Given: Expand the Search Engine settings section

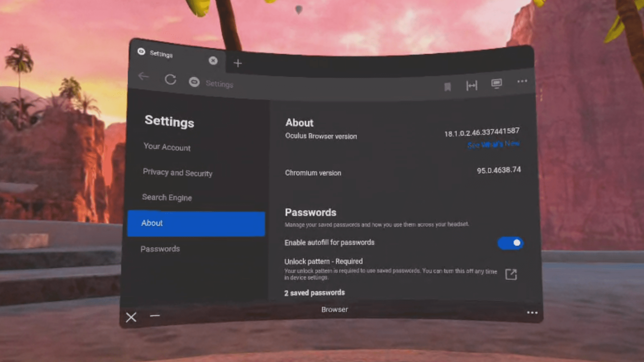Looking at the screenshot, I should click(167, 197).
